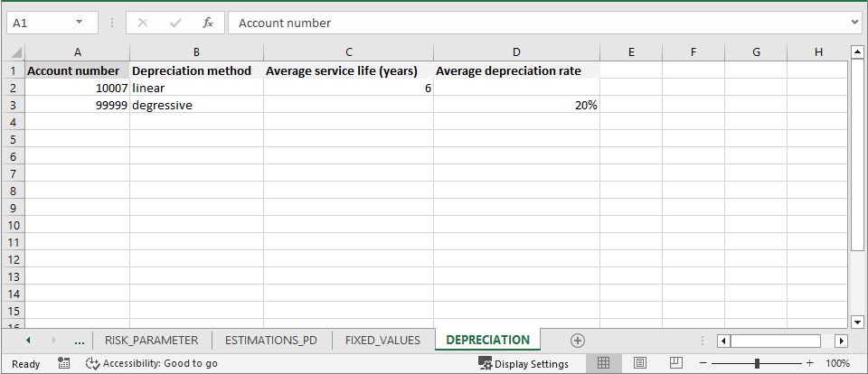
Task: Select the DEPRECIATION sheet tab
Action: point(487,341)
